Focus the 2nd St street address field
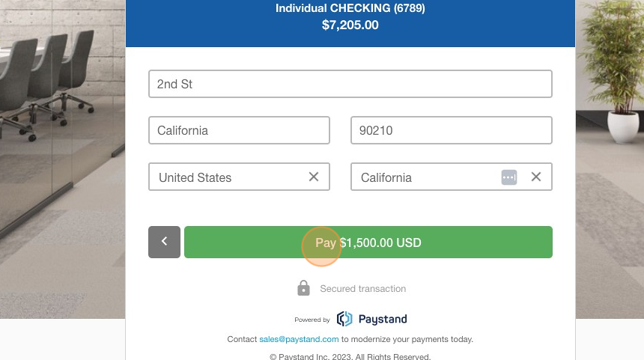 pos(350,84)
